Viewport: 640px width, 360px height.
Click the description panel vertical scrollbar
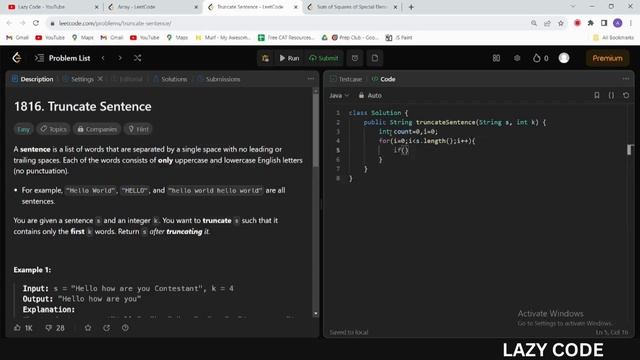tap(316, 131)
